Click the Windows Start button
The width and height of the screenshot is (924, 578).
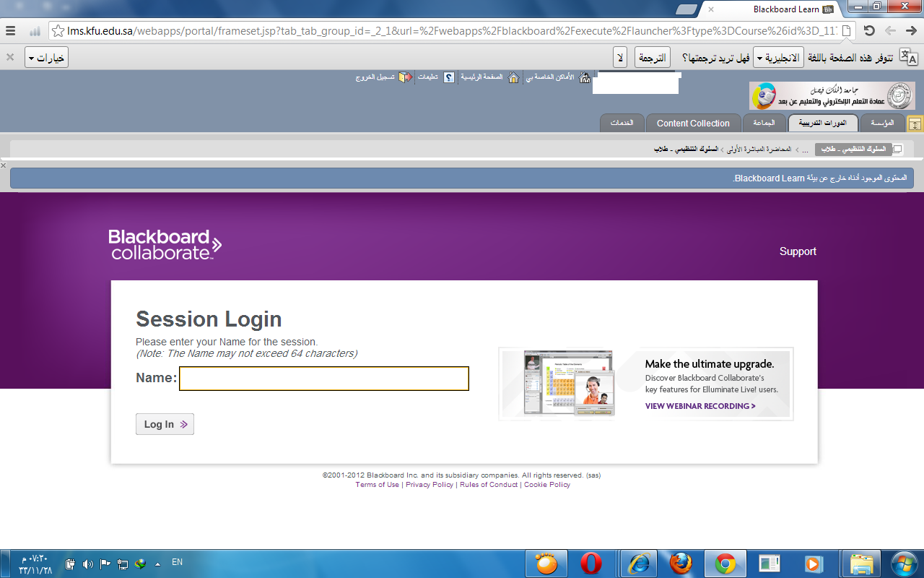pyautogui.click(x=904, y=564)
